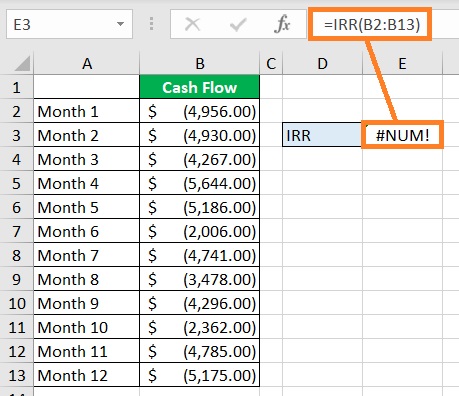Click the Cash Flow header cell
The image size is (459, 396).
[x=199, y=87]
